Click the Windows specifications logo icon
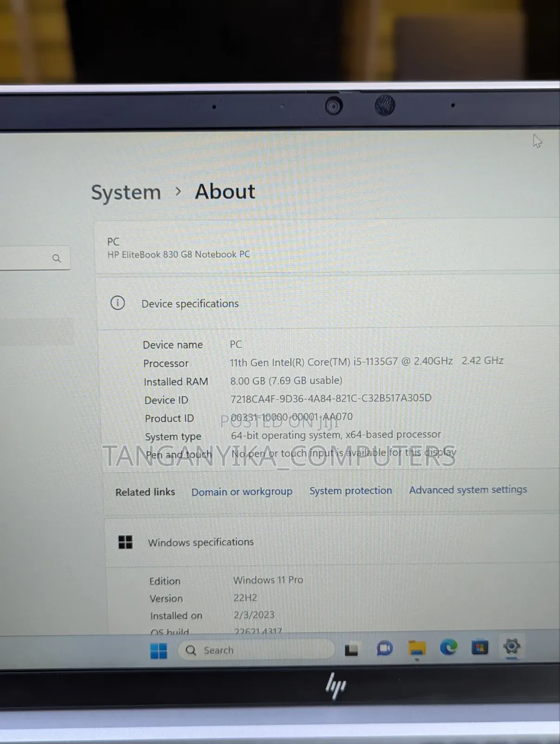The image size is (560, 744). click(x=125, y=542)
